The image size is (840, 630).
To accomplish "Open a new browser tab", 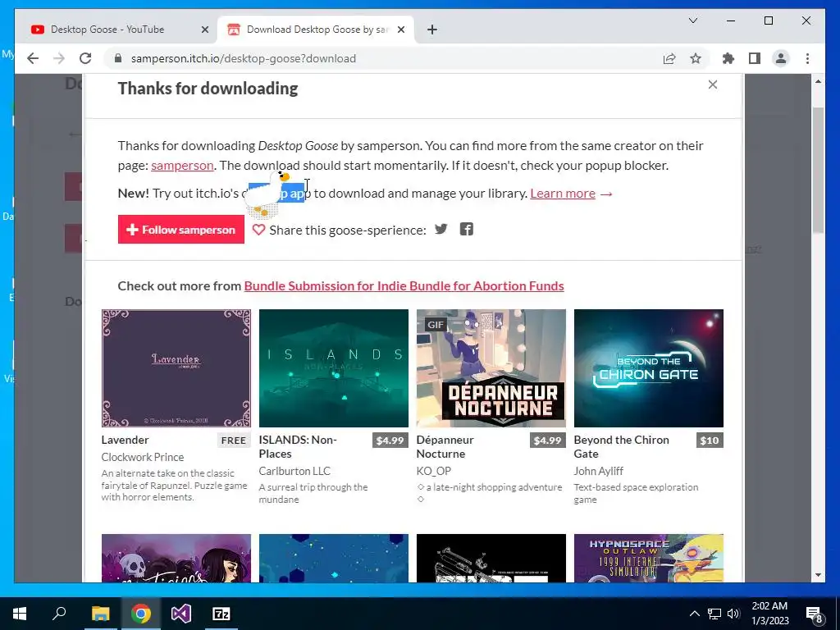I will [x=432, y=30].
